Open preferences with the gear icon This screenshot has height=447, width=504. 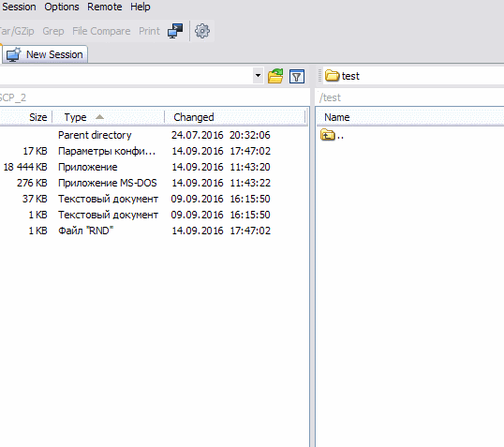click(x=202, y=31)
